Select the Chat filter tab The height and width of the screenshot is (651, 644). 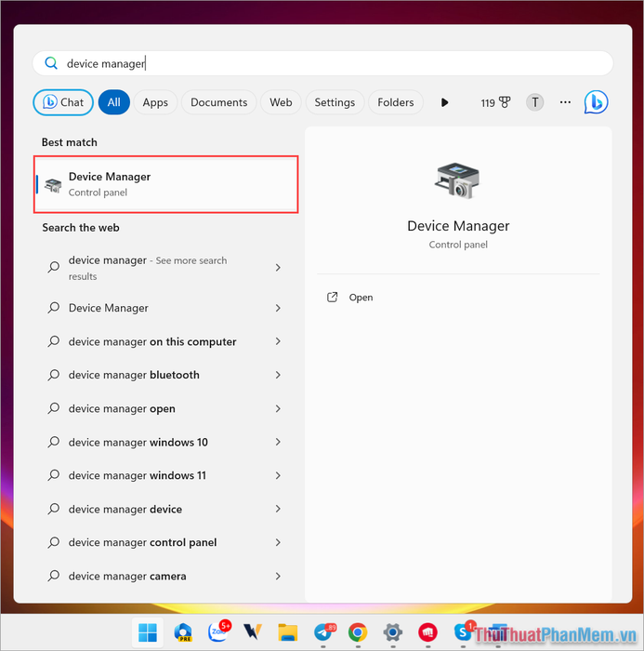pos(63,102)
